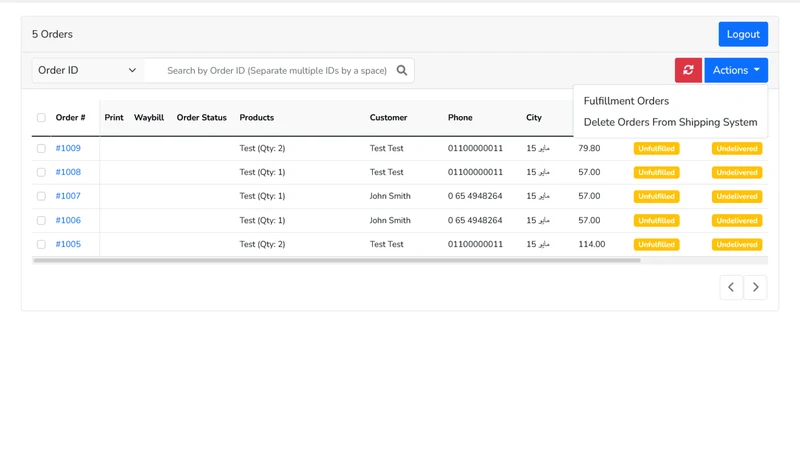Click the Undelivered badge for order #1009
800x450 pixels.
pyautogui.click(x=737, y=148)
